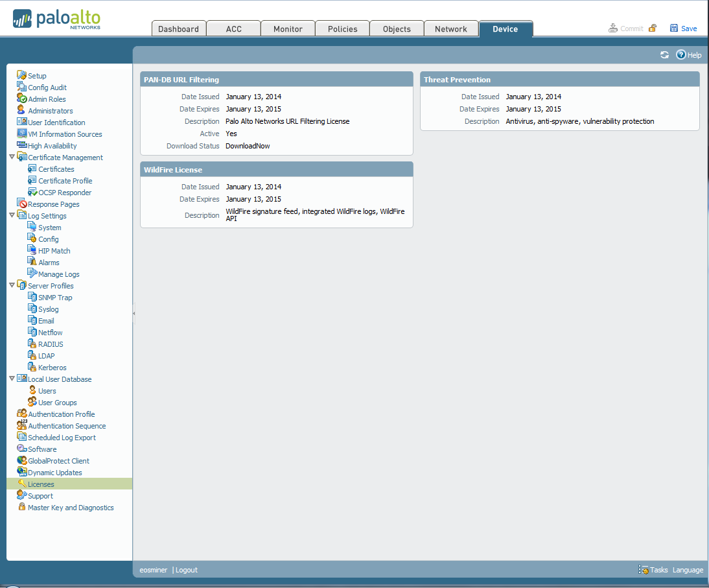Open the Language link in footer

coord(688,570)
